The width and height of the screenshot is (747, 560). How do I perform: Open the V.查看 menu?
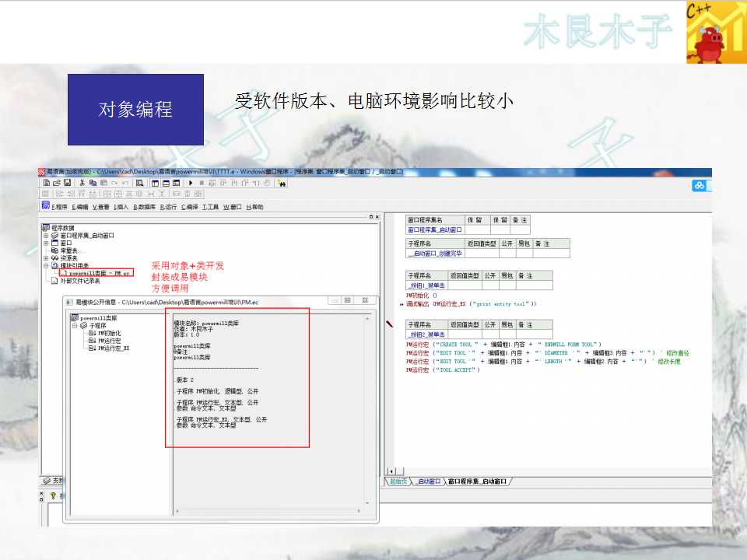point(100,207)
